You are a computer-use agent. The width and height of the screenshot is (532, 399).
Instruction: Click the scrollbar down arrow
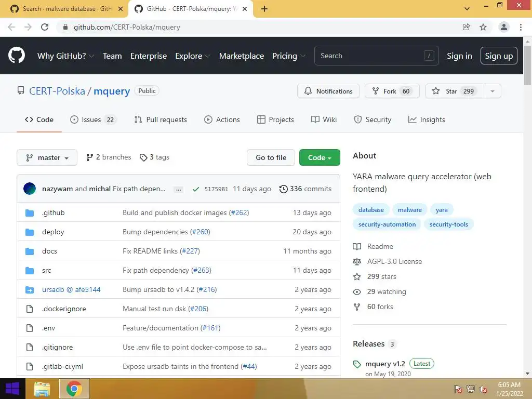528,374
